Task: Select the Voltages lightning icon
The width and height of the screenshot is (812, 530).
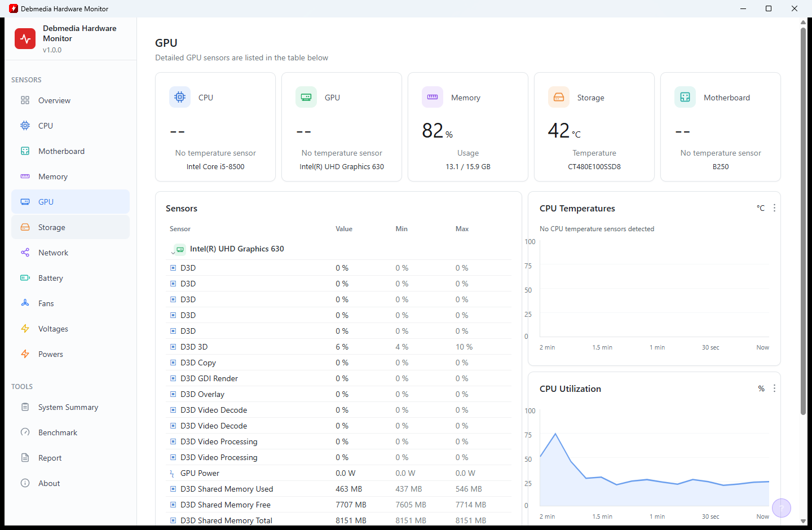Action: pyautogui.click(x=25, y=329)
